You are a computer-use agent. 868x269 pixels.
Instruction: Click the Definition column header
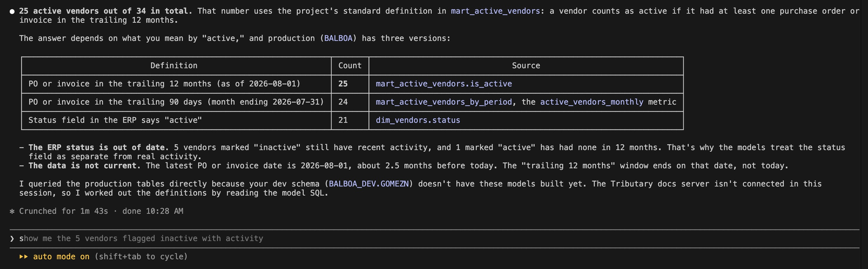tap(174, 66)
